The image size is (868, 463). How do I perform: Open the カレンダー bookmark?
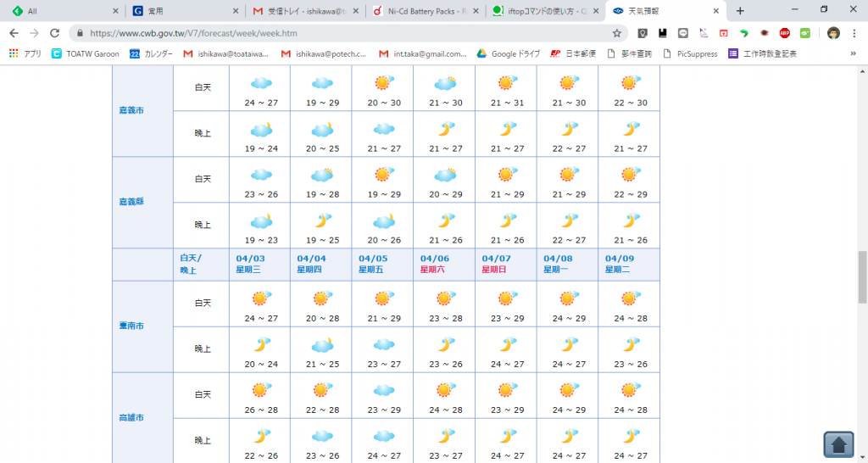click(x=151, y=53)
